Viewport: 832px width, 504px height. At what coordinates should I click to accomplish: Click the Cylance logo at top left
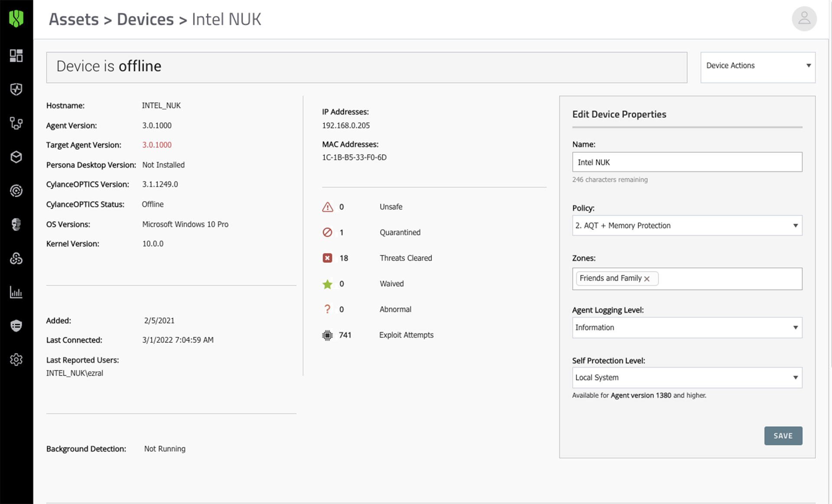(16, 19)
